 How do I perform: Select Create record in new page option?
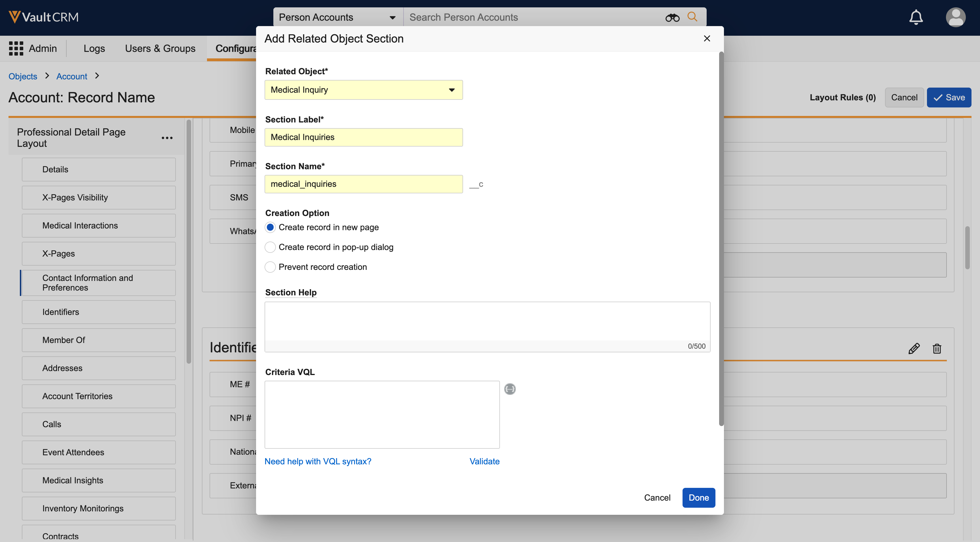coord(270,227)
